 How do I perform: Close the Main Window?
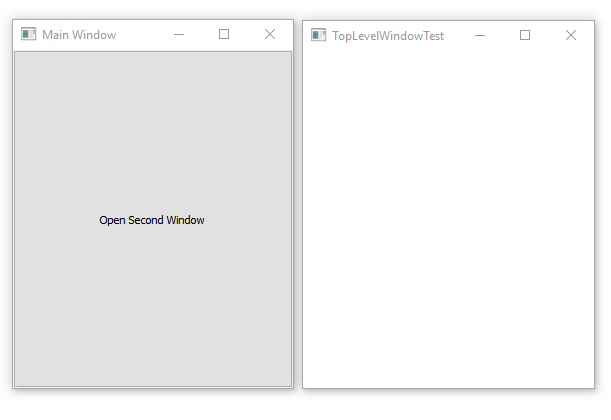point(270,34)
